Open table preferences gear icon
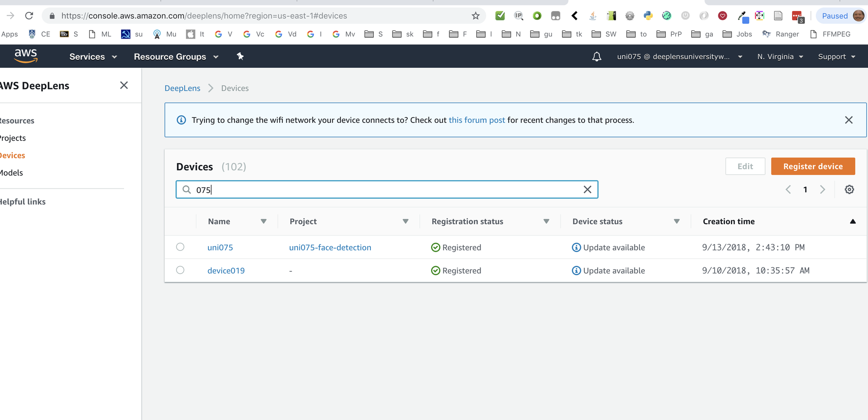 tap(849, 189)
